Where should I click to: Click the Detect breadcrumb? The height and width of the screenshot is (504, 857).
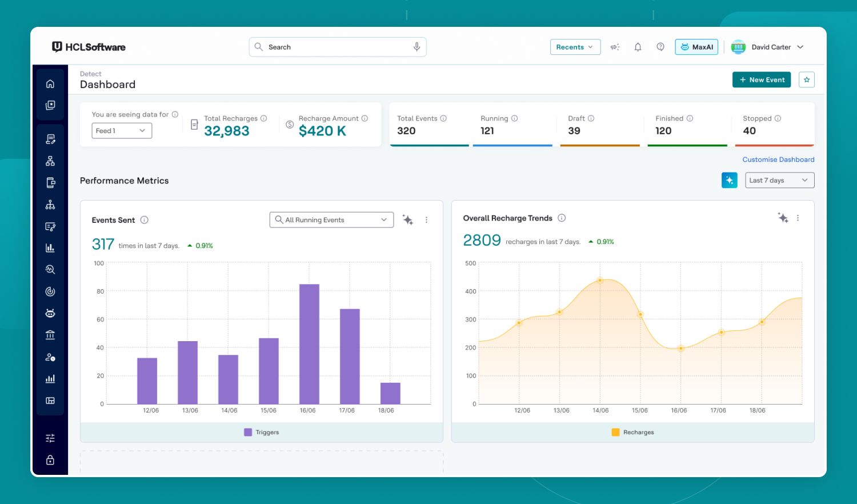pos(91,74)
